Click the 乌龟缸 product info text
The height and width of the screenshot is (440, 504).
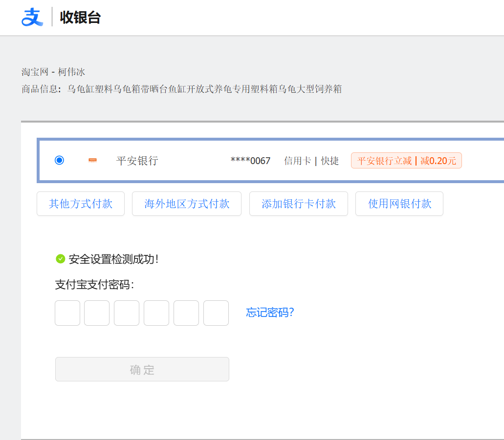pos(204,89)
